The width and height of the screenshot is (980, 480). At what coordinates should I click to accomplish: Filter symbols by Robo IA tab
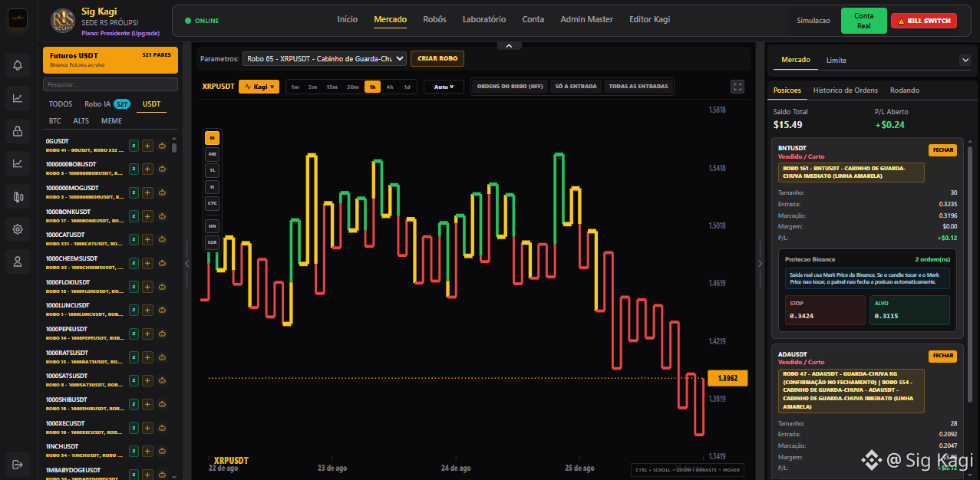107,104
